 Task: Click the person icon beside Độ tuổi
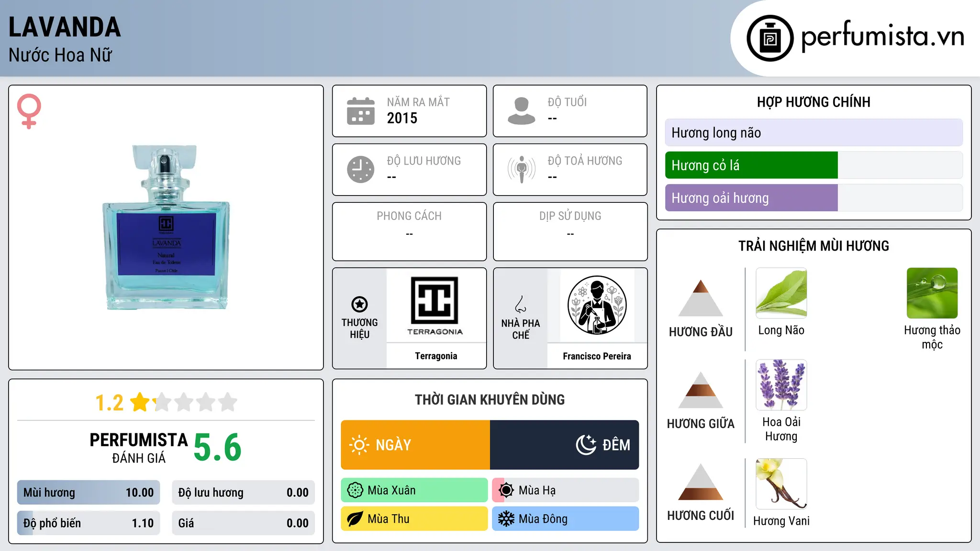521,111
